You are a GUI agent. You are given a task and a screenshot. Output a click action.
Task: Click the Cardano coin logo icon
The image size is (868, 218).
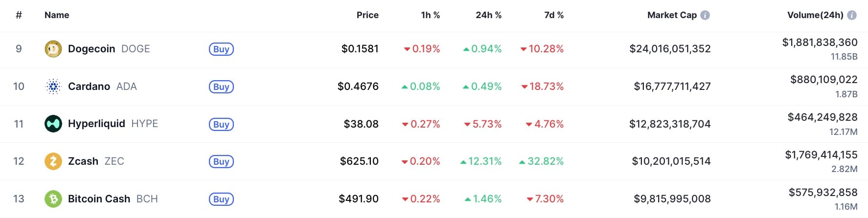click(53, 87)
